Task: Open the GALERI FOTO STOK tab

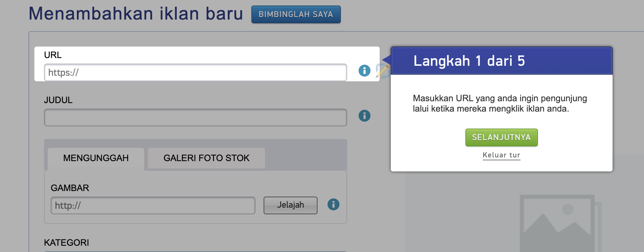Action: pyautogui.click(x=206, y=158)
